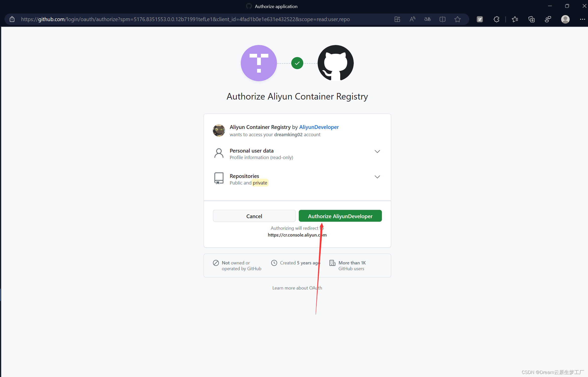Open browser extensions puzzle icon

[496, 19]
